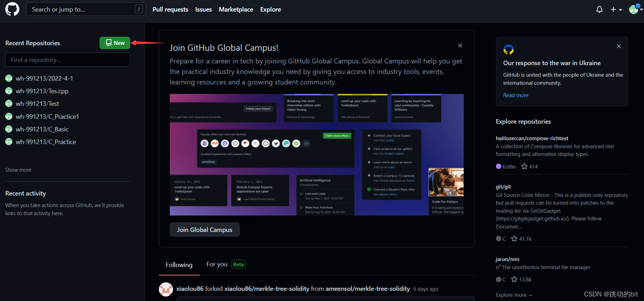Read more about Ukraine response
The image size is (644, 301).
[516, 95]
